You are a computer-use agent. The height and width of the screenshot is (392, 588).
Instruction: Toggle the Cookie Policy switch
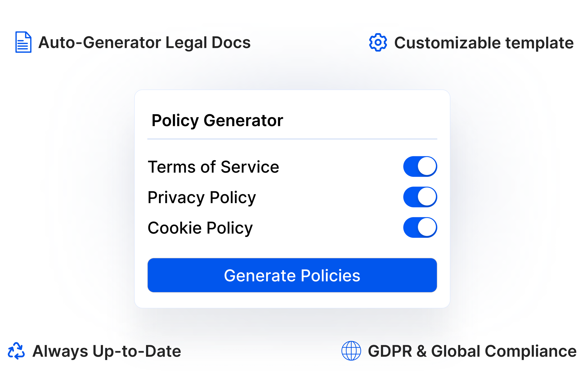[x=420, y=228]
